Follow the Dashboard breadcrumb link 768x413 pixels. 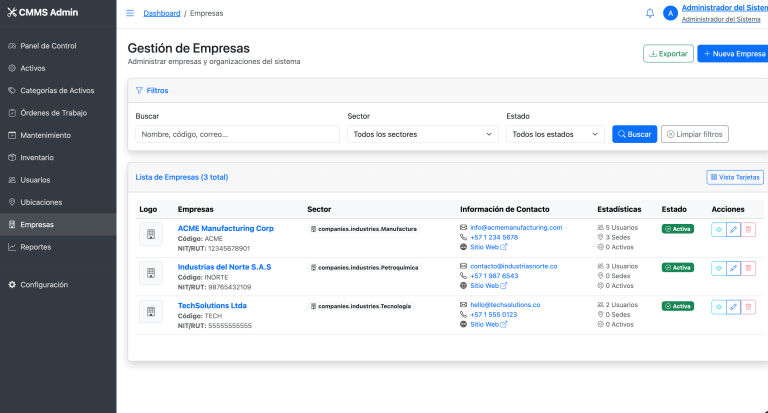tap(162, 13)
